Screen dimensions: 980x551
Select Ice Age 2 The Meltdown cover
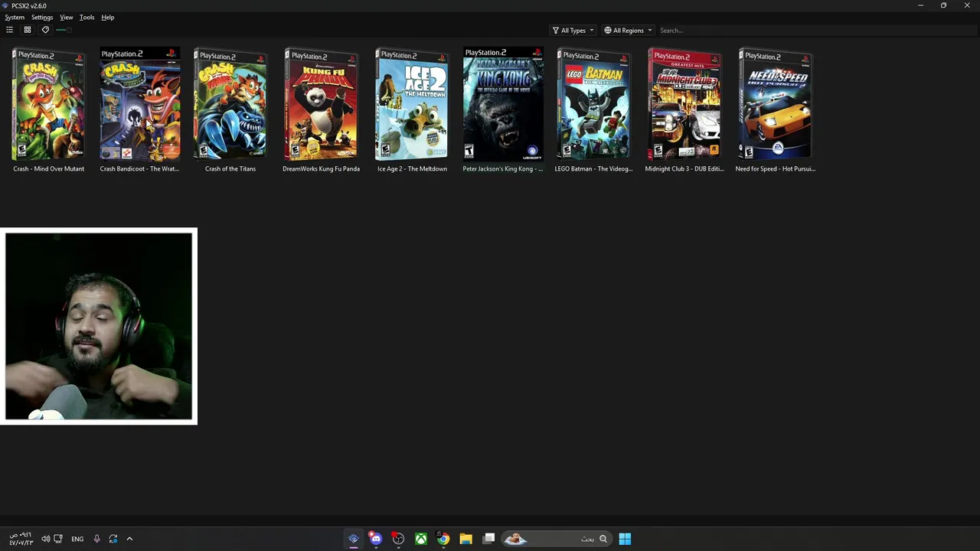(x=412, y=104)
